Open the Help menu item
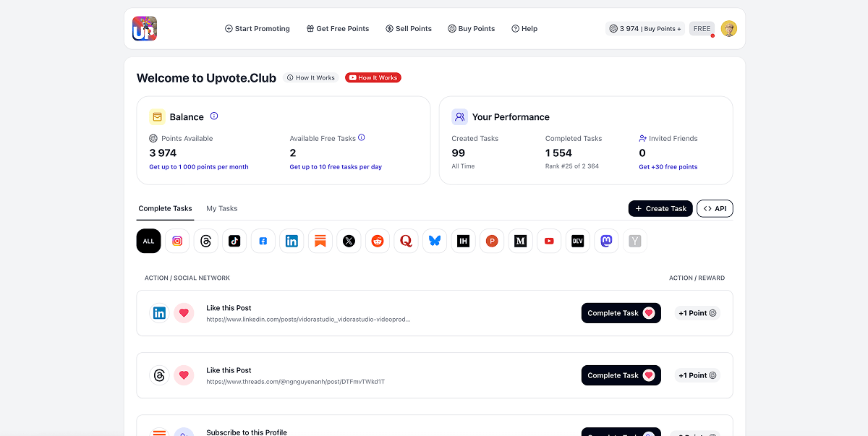This screenshot has width=868, height=436. coord(524,28)
